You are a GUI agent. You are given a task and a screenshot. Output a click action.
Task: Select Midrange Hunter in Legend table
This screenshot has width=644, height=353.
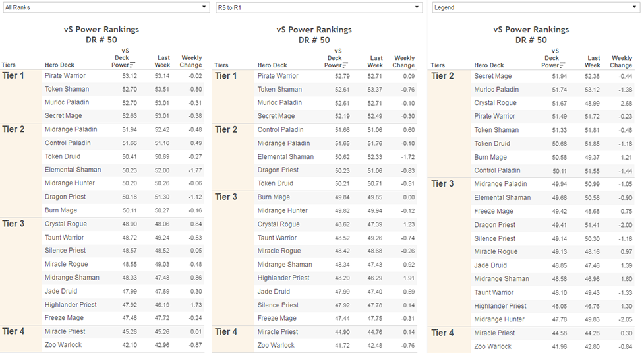click(500, 319)
